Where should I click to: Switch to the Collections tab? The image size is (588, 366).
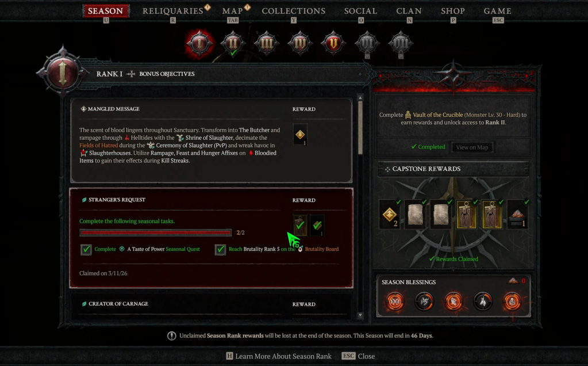(x=294, y=11)
